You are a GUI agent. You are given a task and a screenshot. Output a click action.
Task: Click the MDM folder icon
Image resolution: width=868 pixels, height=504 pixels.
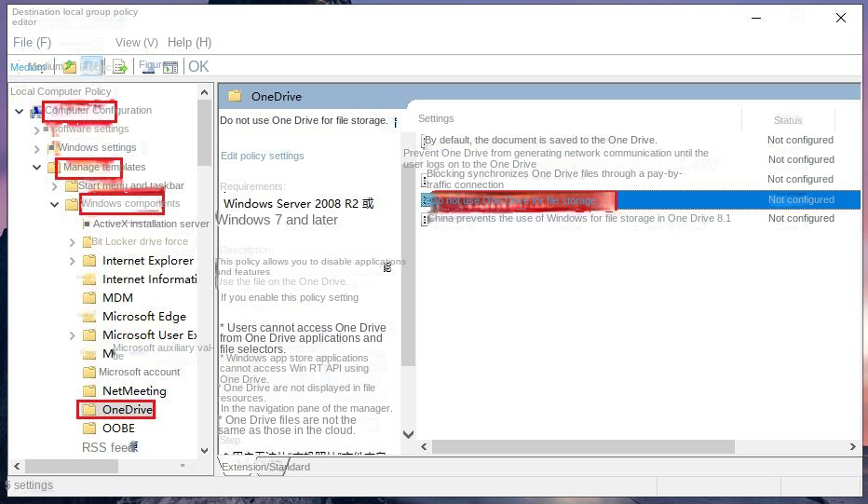89,298
